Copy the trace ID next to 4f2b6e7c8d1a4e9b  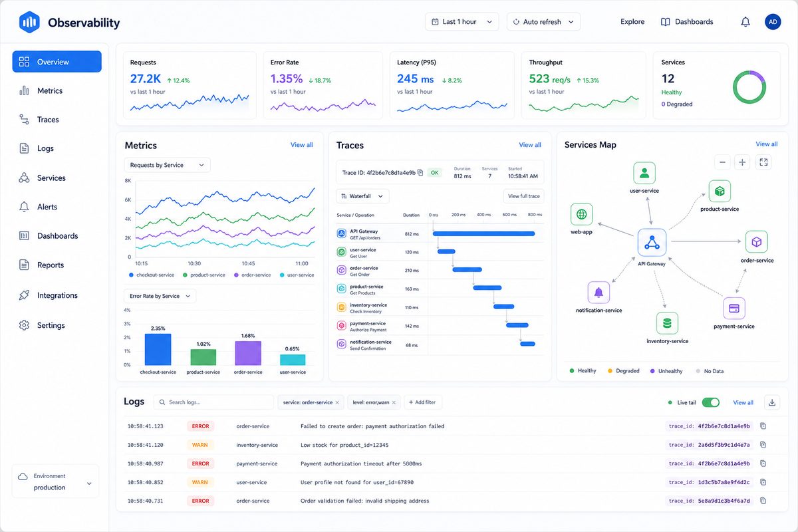click(x=420, y=173)
